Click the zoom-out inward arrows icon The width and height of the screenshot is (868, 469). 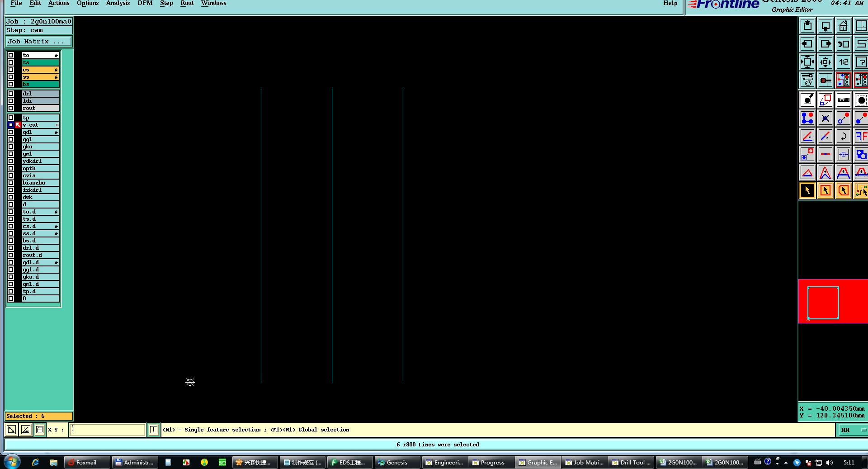coord(826,62)
